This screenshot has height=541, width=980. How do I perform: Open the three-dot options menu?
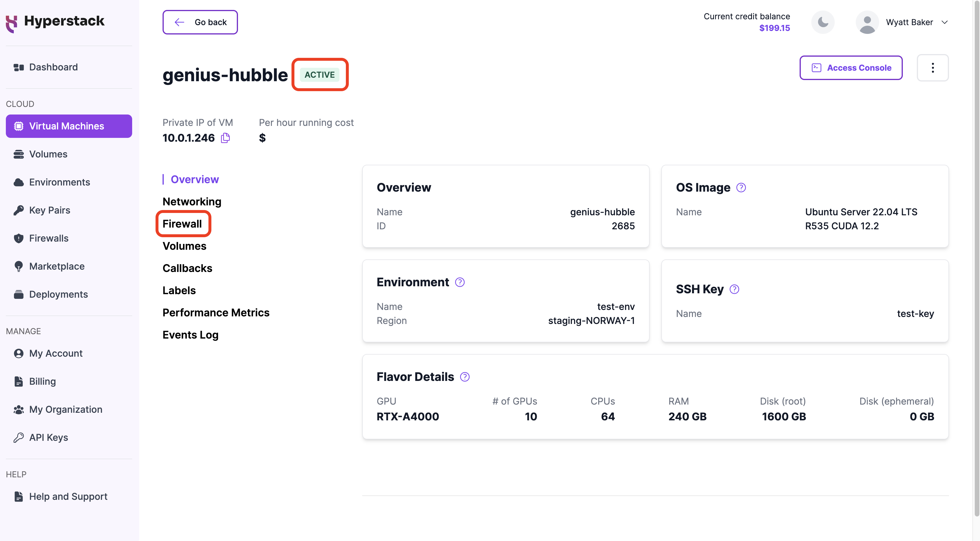coord(932,67)
